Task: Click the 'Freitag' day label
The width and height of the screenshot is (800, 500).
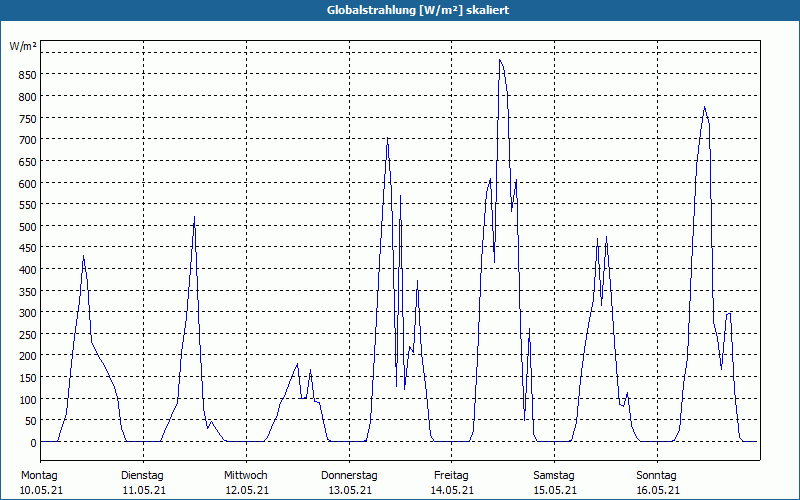Action: click(x=451, y=476)
